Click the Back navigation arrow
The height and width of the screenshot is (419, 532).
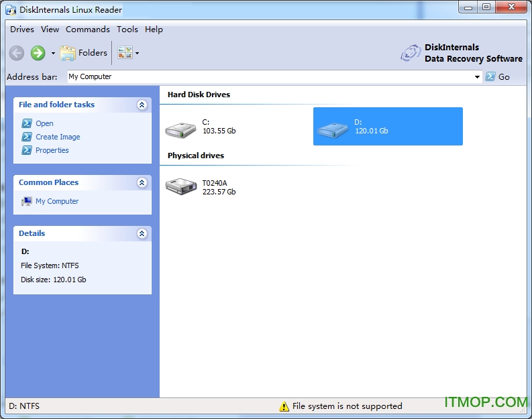(16, 53)
